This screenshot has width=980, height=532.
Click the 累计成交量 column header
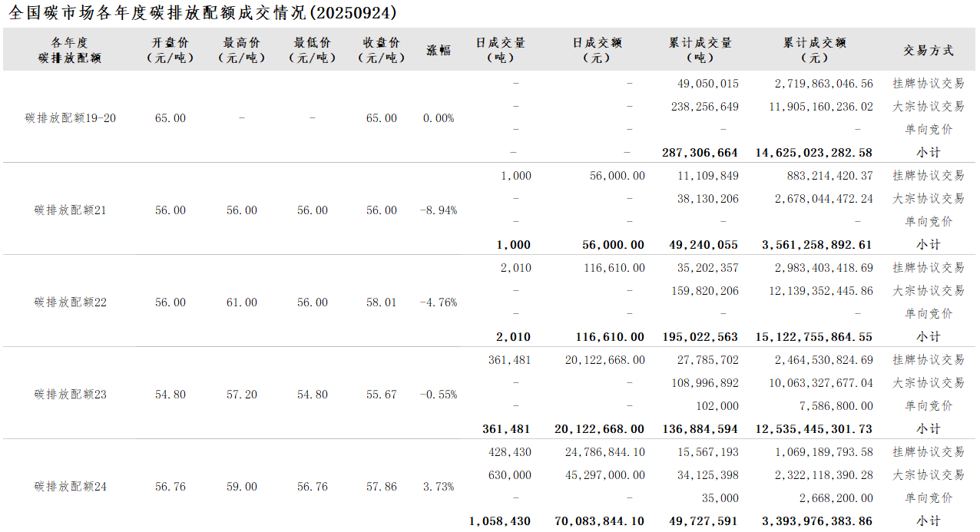(700, 50)
